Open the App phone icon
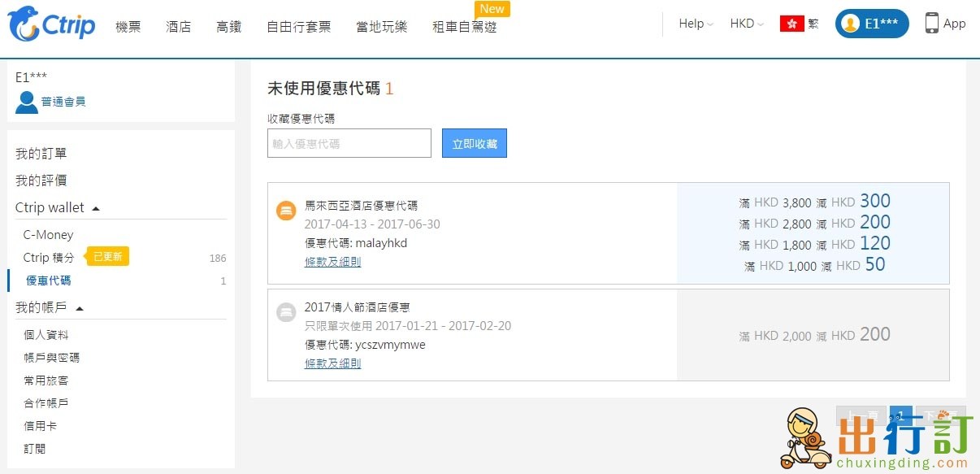 point(932,24)
